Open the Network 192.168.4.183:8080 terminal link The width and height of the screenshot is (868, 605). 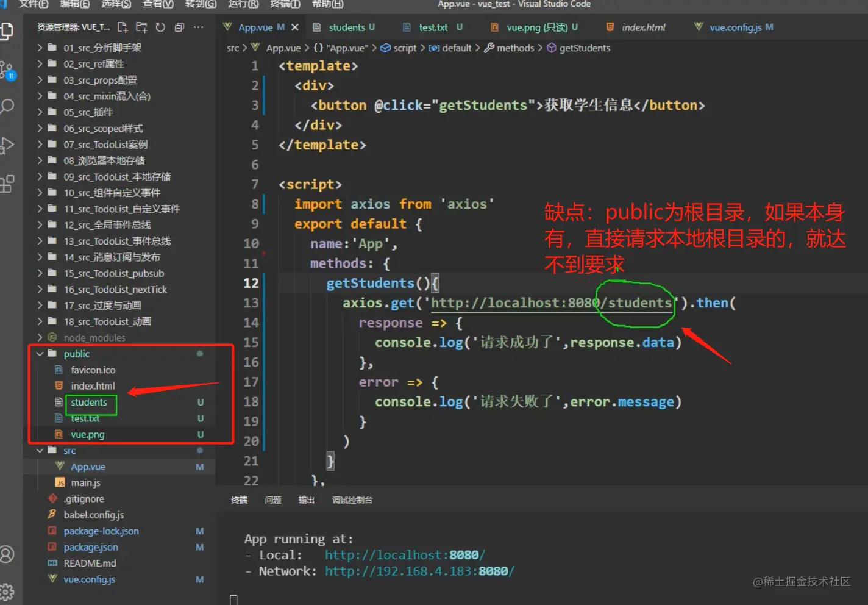pos(419,571)
